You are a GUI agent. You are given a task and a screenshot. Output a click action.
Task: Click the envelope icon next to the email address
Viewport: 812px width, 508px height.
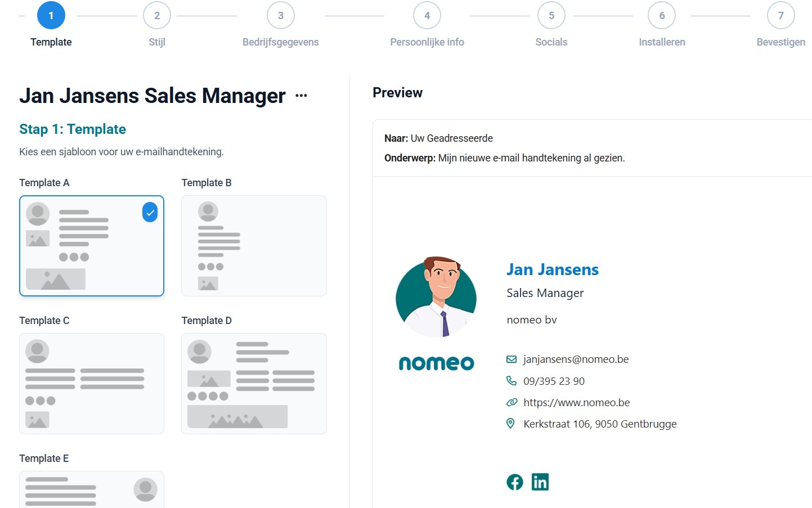pyautogui.click(x=512, y=359)
